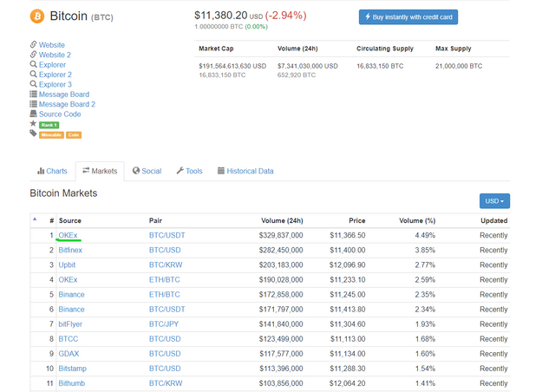This screenshot has height=392, width=555.
Task: Click the tag icon next to Mineable
Action: click(33, 134)
